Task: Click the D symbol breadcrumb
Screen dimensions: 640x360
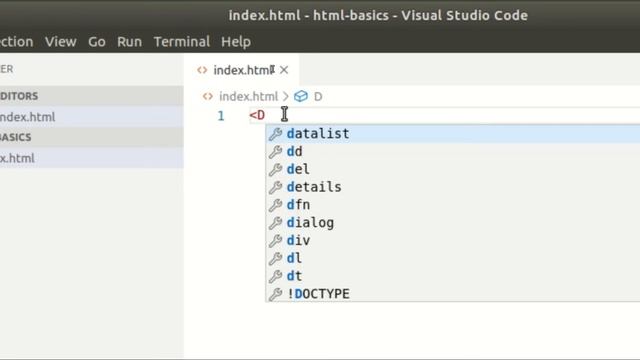Action: (318, 96)
